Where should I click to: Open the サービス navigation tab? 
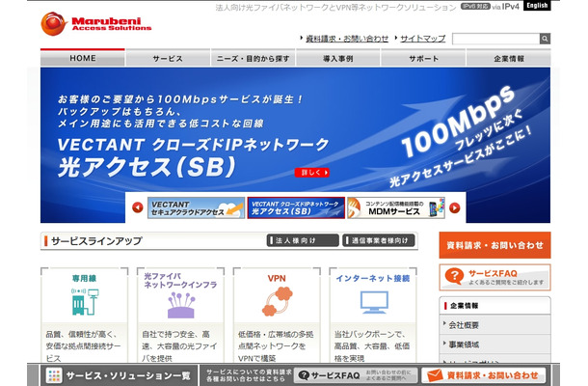click(168, 58)
